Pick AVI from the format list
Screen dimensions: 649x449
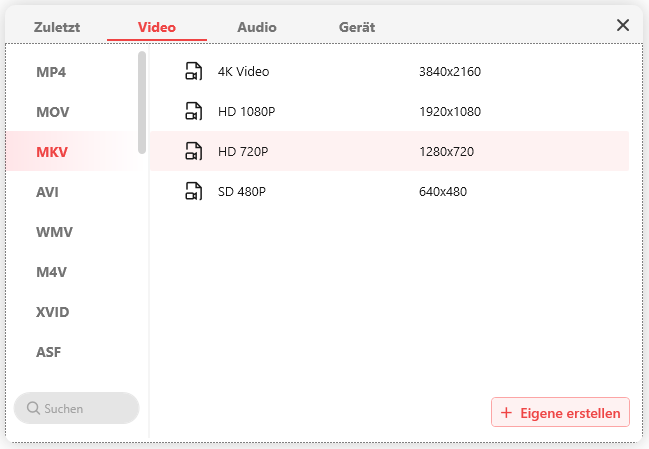tap(47, 192)
